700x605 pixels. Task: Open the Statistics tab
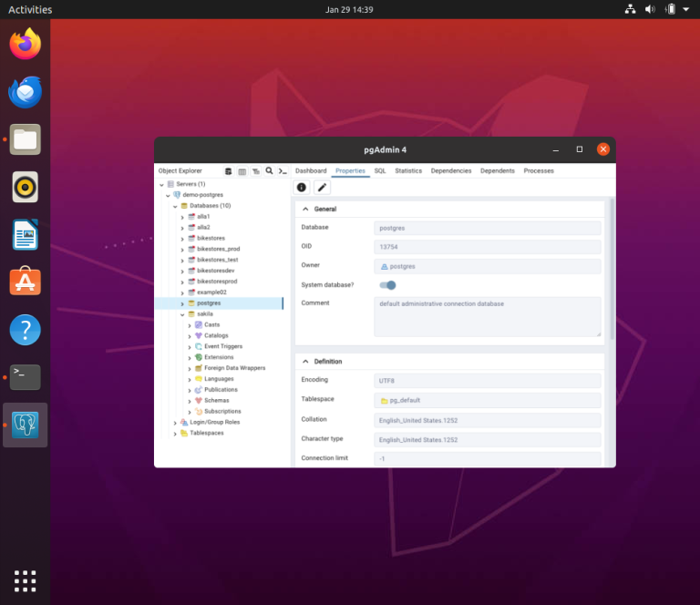(x=408, y=171)
